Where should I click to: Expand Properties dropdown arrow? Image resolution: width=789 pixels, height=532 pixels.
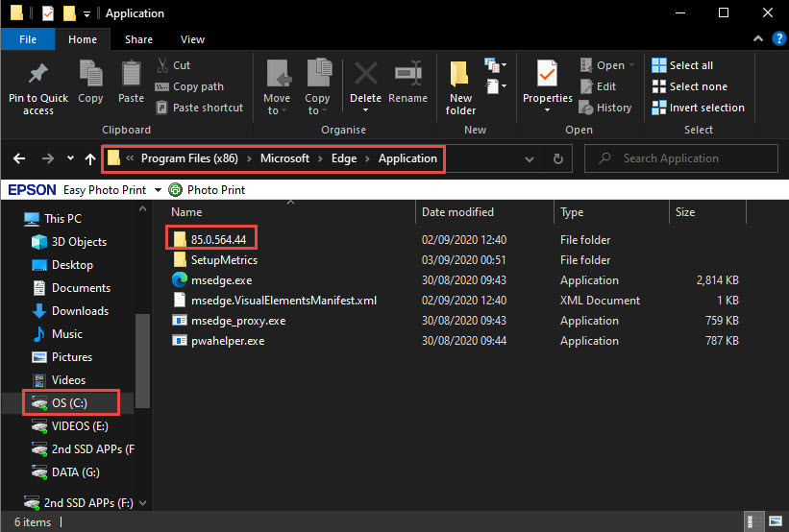click(547, 110)
